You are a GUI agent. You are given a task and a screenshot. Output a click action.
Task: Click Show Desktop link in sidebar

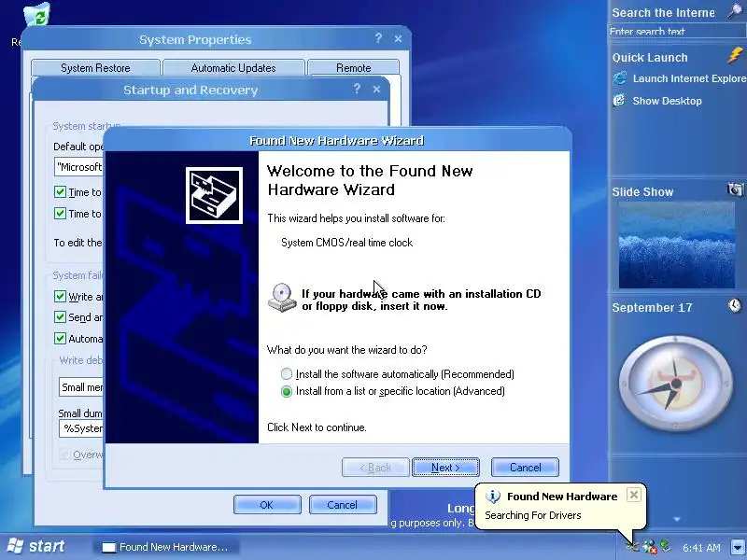(667, 101)
